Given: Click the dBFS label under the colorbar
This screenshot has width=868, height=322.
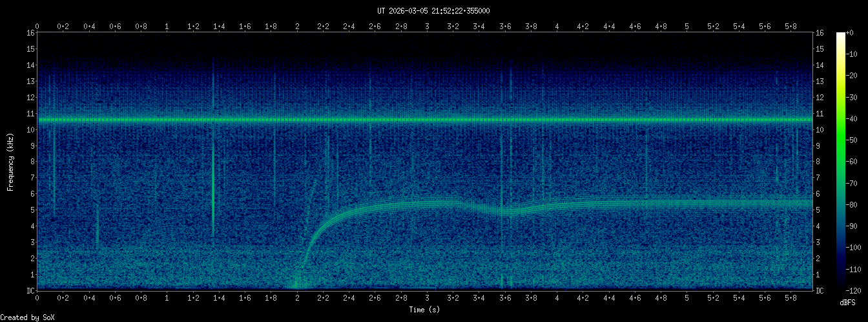Looking at the screenshot, I should pyautogui.click(x=848, y=303).
